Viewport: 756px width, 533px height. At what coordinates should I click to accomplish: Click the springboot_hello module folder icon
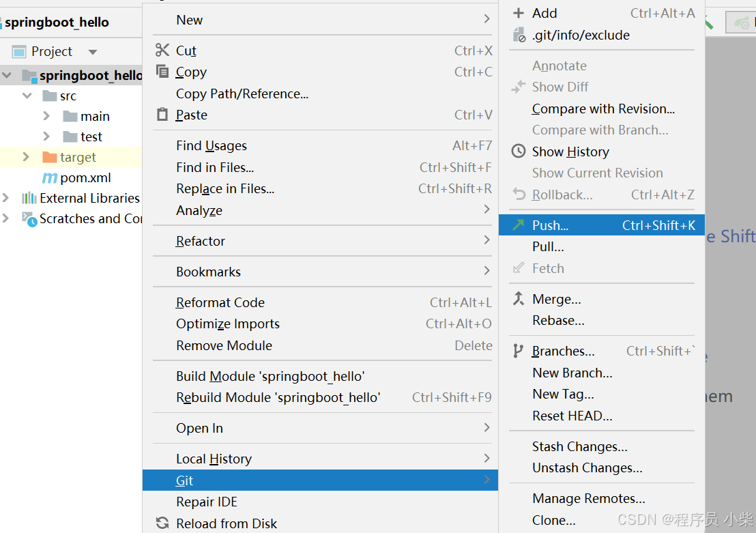[29, 76]
